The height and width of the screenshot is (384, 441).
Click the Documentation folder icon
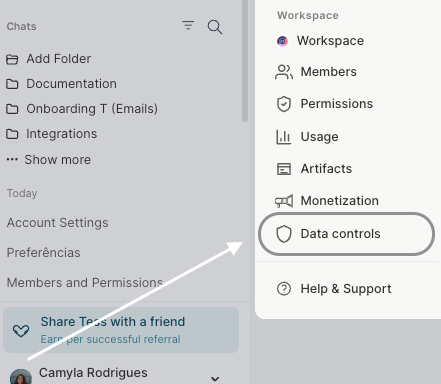12,84
